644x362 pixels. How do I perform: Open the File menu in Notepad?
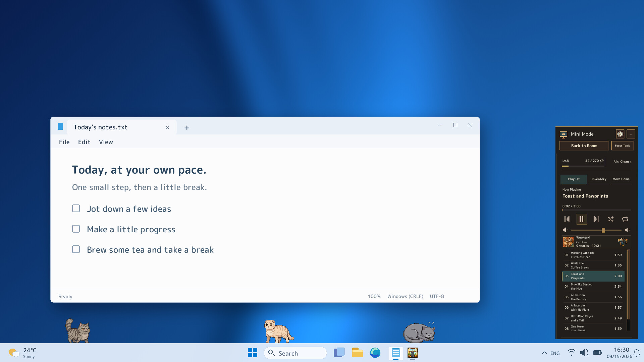pos(64,142)
